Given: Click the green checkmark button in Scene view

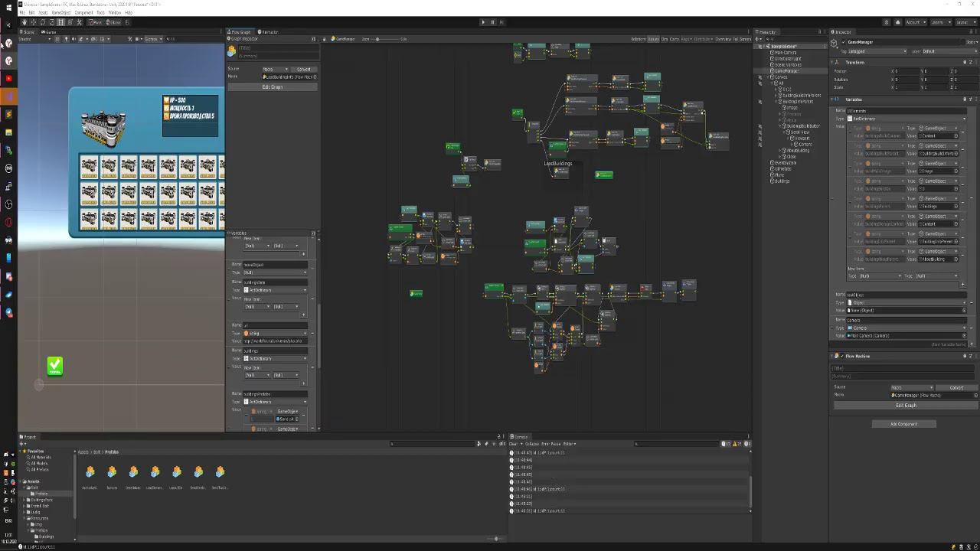Looking at the screenshot, I should pos(55,367).
